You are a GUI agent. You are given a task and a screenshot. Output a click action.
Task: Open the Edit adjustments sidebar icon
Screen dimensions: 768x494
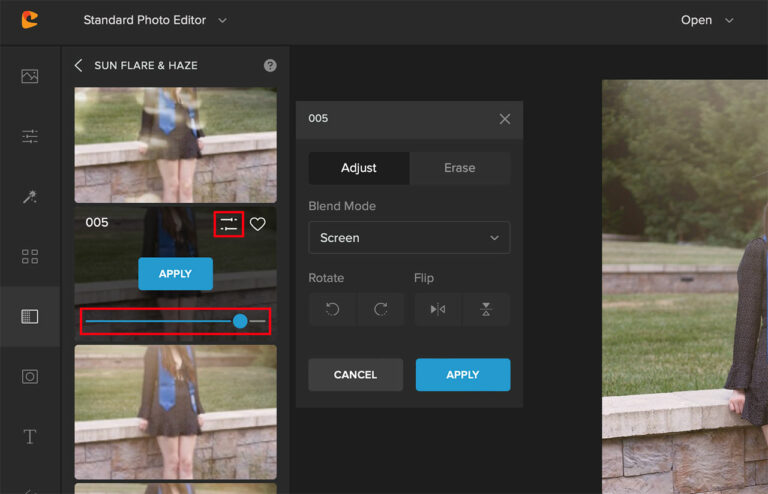tap(30, 136)
